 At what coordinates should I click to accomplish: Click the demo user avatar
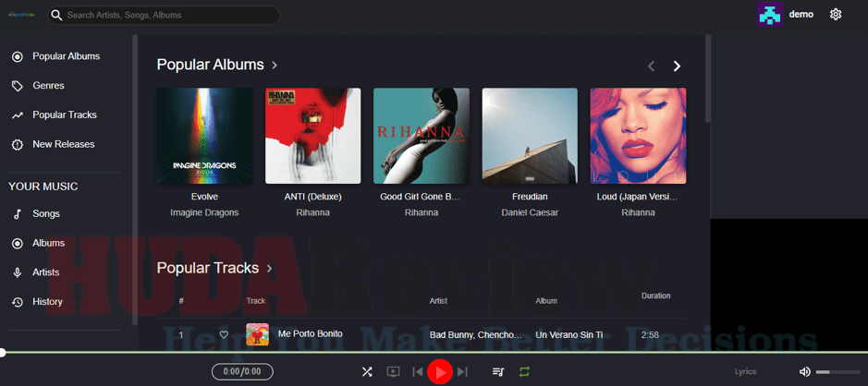pos(769,15)
